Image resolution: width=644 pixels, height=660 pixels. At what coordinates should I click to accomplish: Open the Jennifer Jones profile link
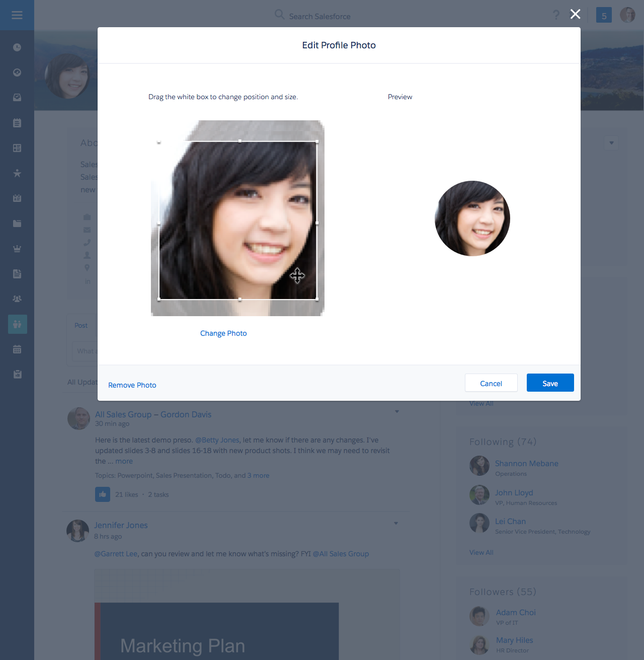point(121,525)
